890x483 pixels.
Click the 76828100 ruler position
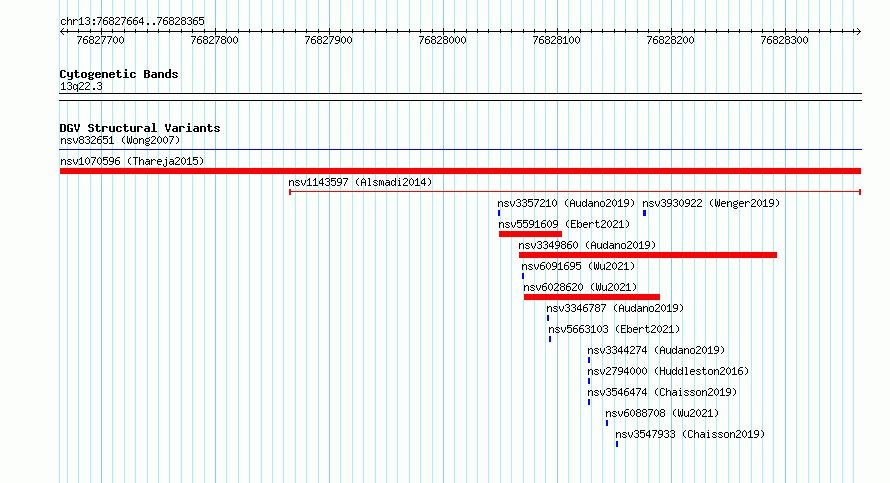[x=556, y=40]
